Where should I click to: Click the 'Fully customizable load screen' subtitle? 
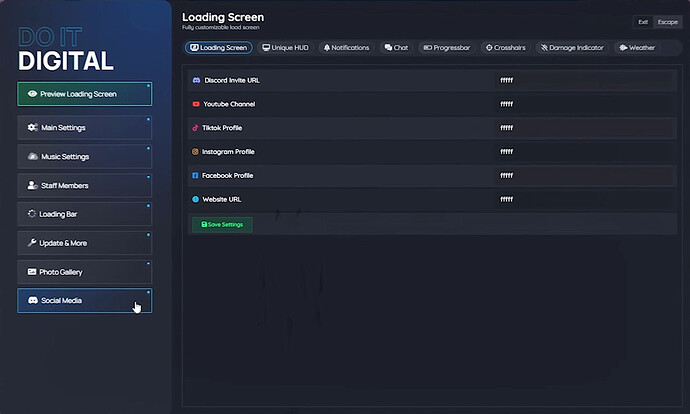[220, 27]
